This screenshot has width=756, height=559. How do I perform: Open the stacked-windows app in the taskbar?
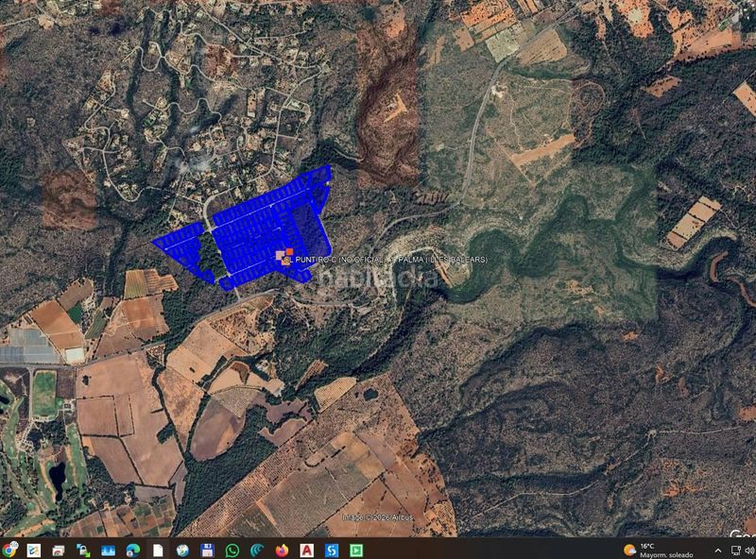[59, 550]
